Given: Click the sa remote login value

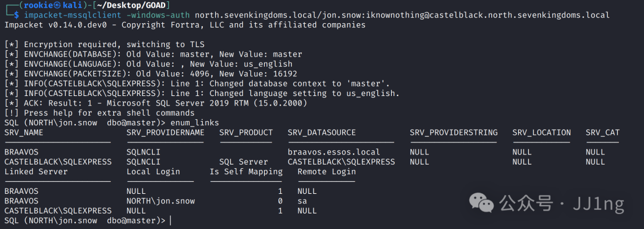Looking at the screenshot, I should point(302,201).
